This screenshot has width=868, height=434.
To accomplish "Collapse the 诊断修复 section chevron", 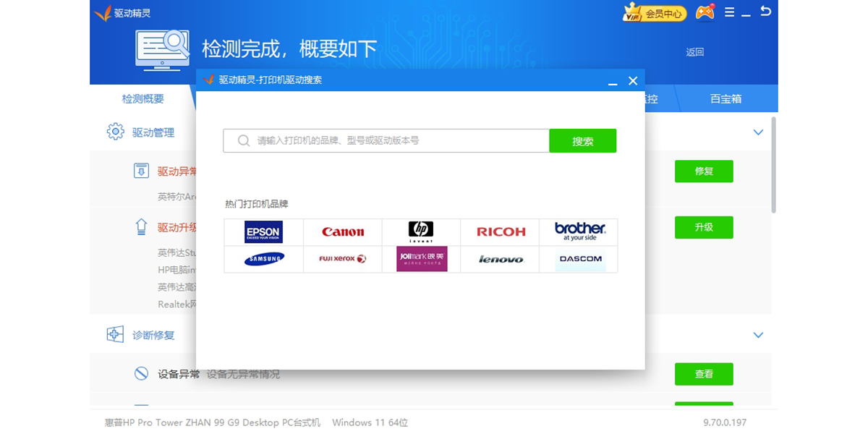I will tap(758, 335).
